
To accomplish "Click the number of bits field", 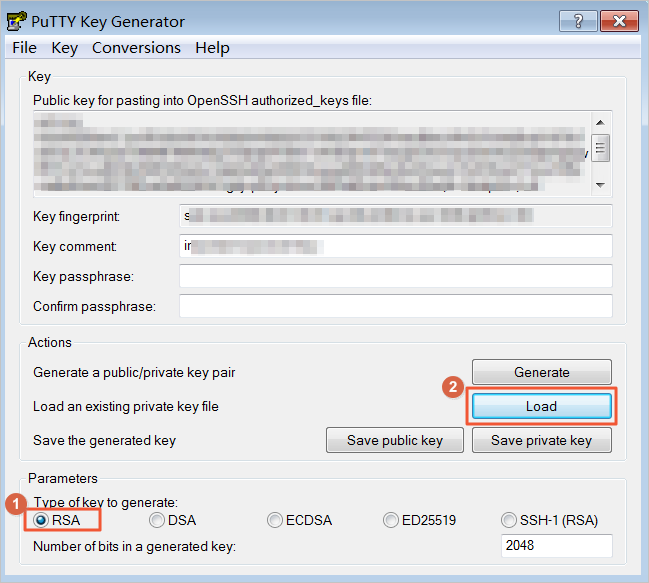I will tap(556, 545).
